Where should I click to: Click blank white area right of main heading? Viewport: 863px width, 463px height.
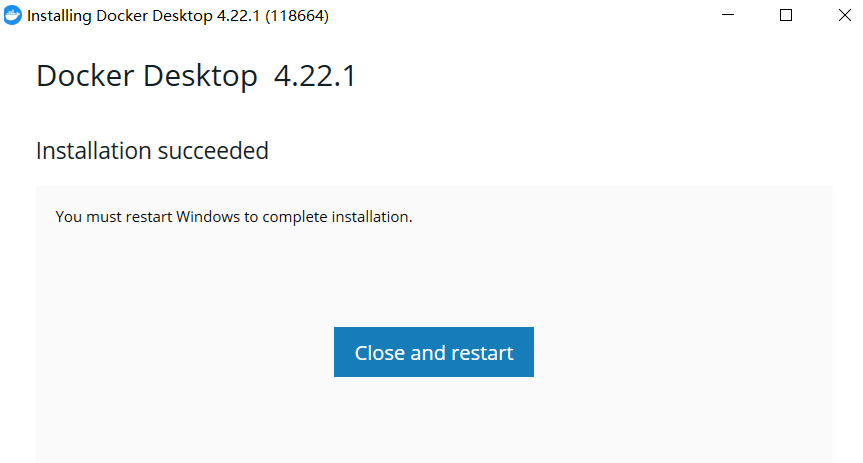[600, 77]
